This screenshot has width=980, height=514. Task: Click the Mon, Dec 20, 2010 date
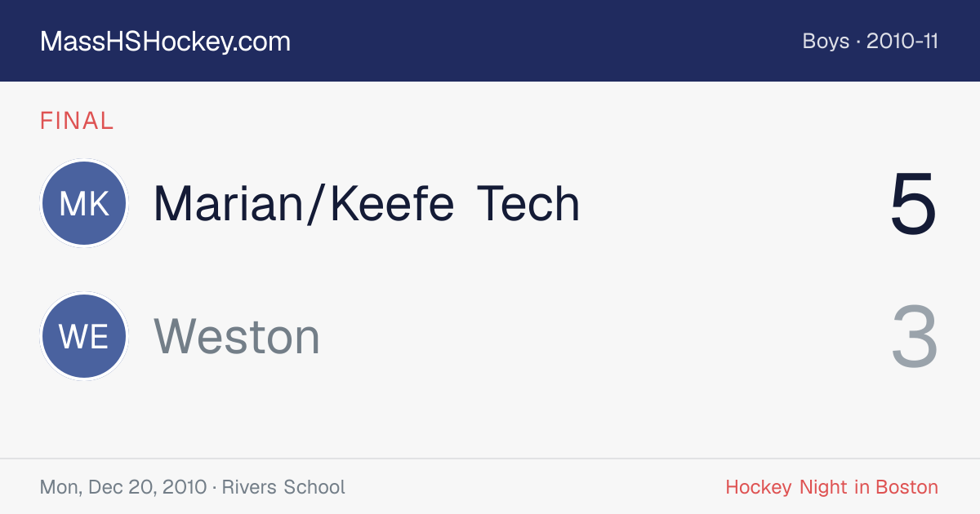pos(123,487)
